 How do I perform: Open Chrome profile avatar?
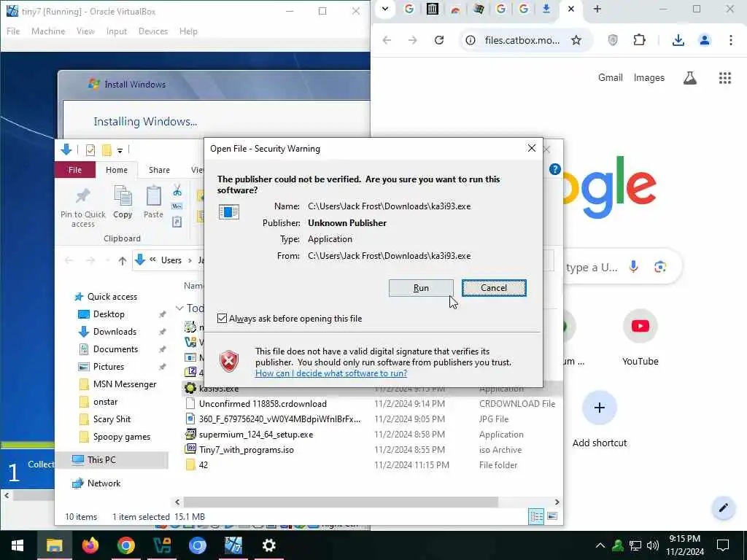pos(704,40)
